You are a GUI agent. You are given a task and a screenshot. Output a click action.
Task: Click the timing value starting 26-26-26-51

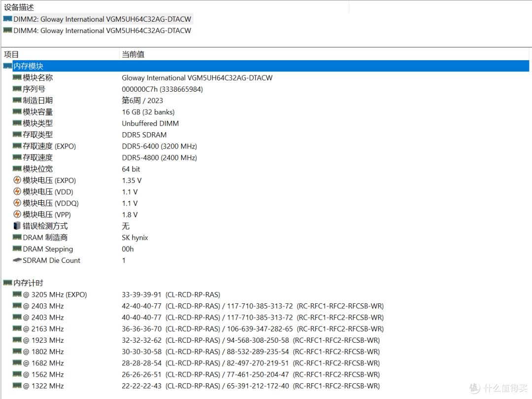251,374
